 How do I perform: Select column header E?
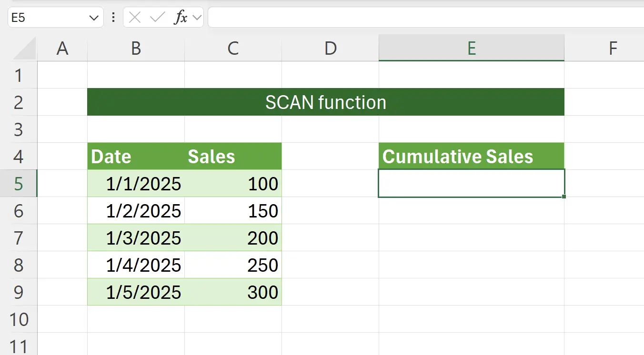click(x=471, y=48)
